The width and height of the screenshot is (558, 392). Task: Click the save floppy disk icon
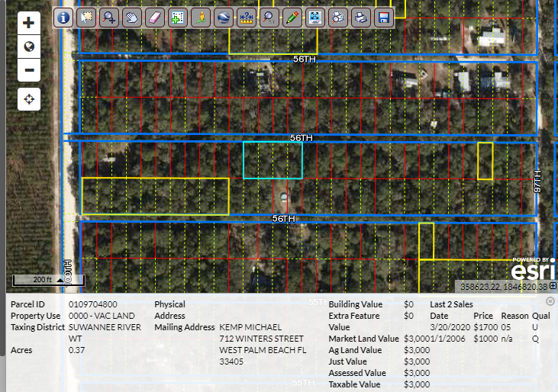[x=384, y=17]
